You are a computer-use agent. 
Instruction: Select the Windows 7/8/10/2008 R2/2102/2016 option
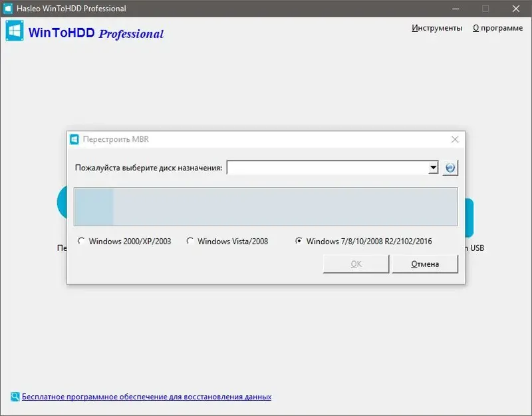299,241
